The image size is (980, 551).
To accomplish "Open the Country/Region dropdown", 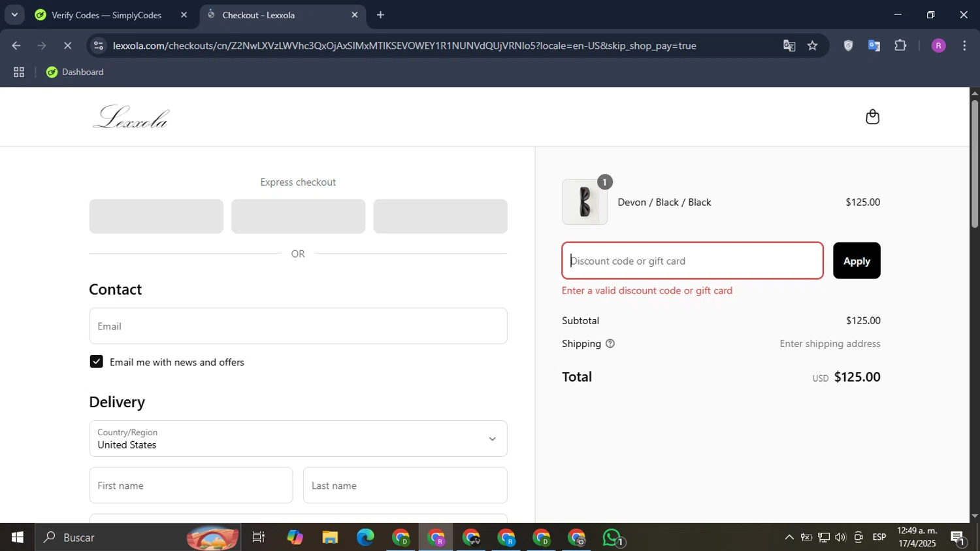I will click(x=298, y=439).
